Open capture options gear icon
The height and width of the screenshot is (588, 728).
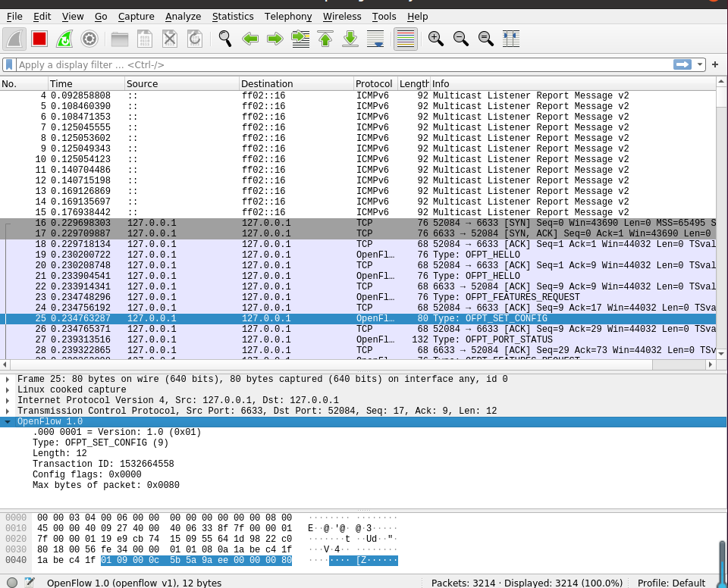coord(89,39)
